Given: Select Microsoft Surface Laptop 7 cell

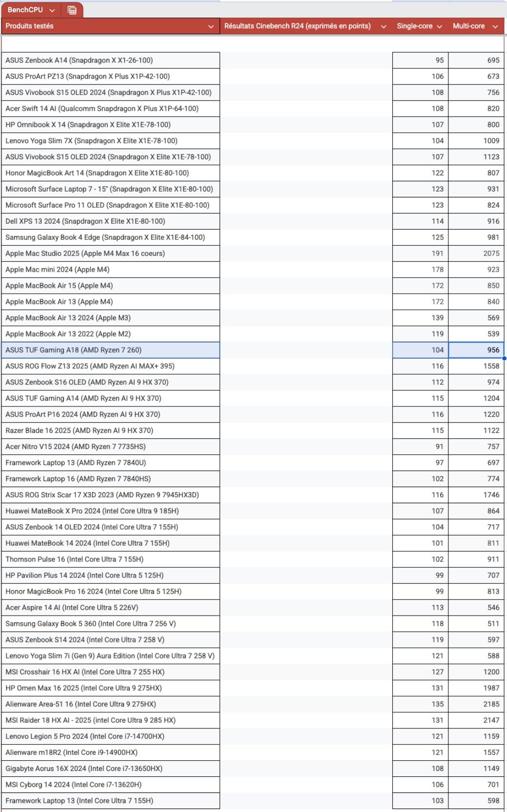Looking at the screenshot, I should [110, 189].
